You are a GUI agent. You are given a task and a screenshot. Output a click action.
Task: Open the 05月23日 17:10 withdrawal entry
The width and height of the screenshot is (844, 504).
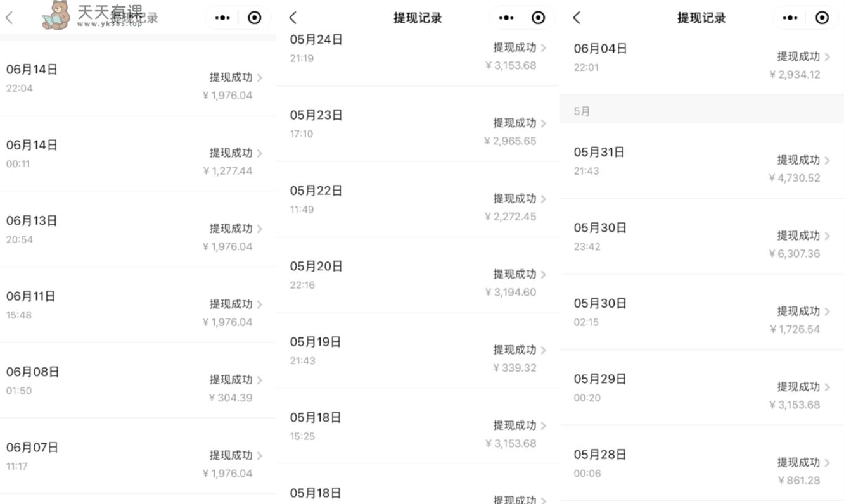(x=418, y=124)
